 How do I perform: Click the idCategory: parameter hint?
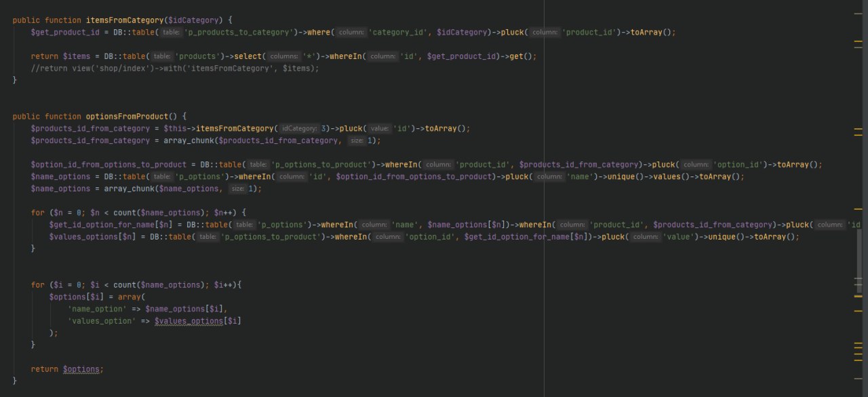point(299,128)
